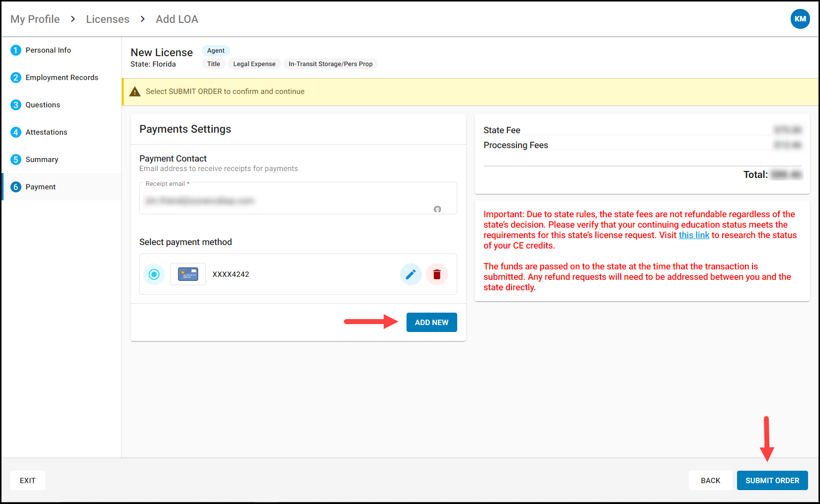Go to Employment Records step
Image resolution: width=820 pixels, height=504 pixels.
[62, 78]
